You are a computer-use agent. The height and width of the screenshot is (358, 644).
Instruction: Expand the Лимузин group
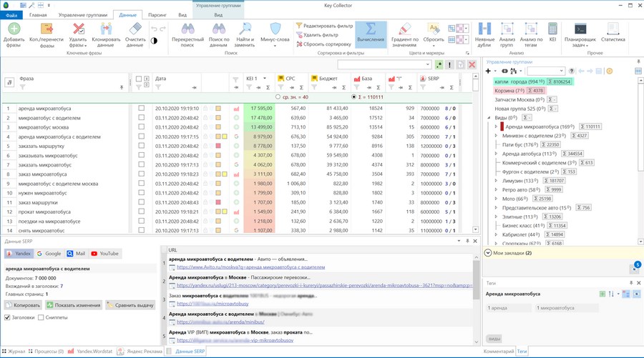coord(496,181)
